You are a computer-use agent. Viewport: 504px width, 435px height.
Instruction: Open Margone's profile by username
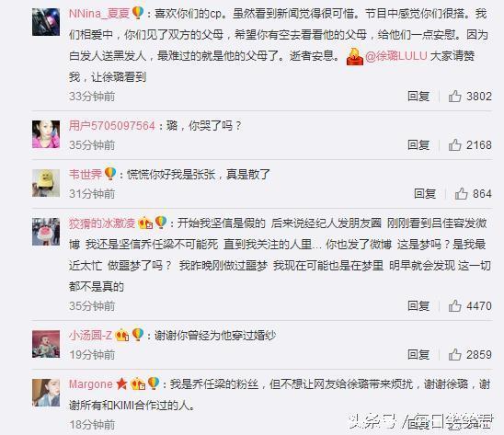pos(91,383)
